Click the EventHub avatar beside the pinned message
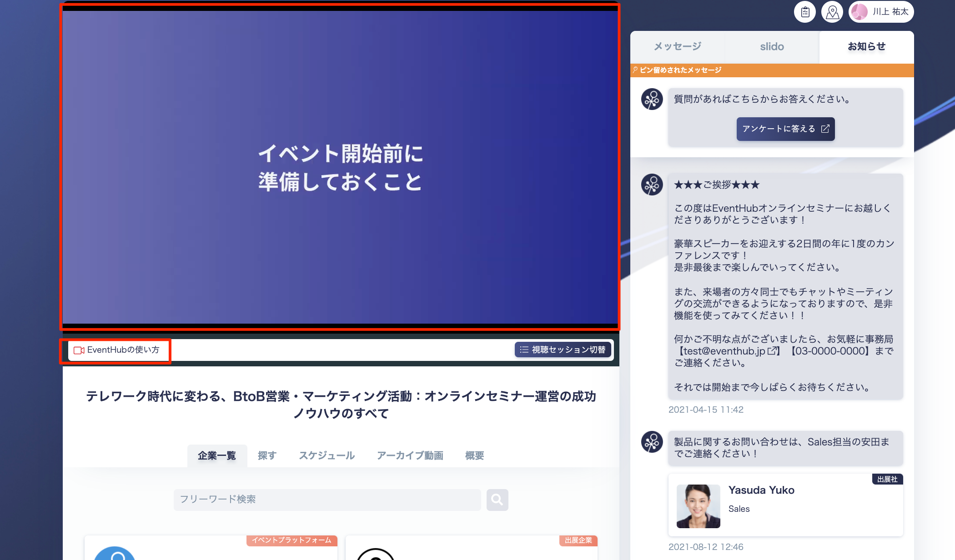 pos(652,99)
